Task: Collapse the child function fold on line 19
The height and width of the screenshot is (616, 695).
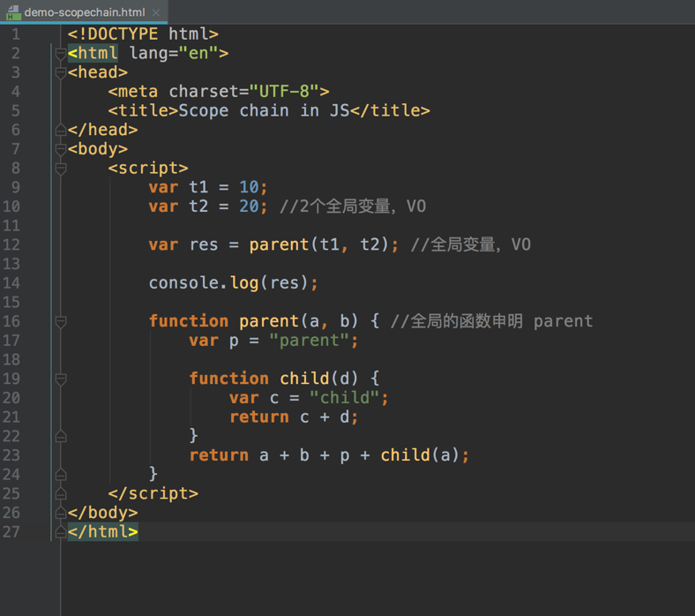Action: 61,379
